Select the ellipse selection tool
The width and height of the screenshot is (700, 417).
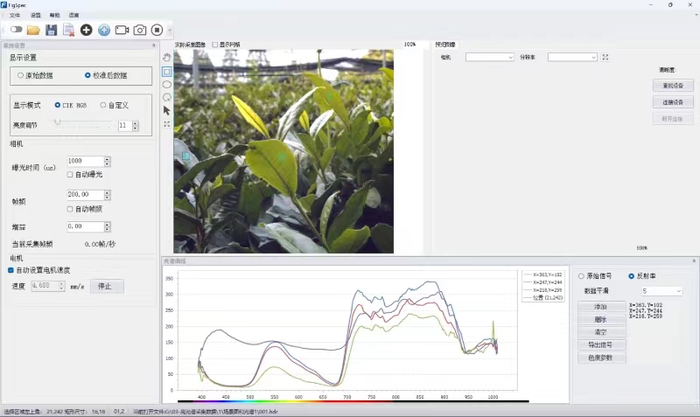point(166,85)
